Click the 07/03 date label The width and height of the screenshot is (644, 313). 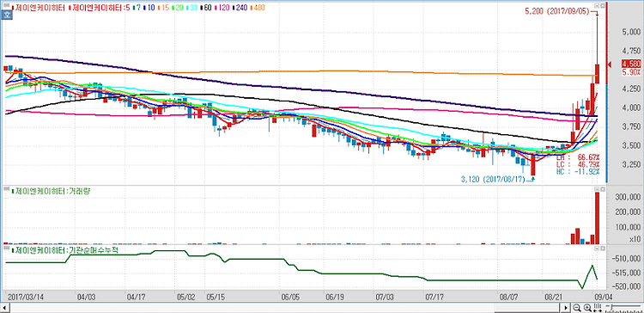384,297
